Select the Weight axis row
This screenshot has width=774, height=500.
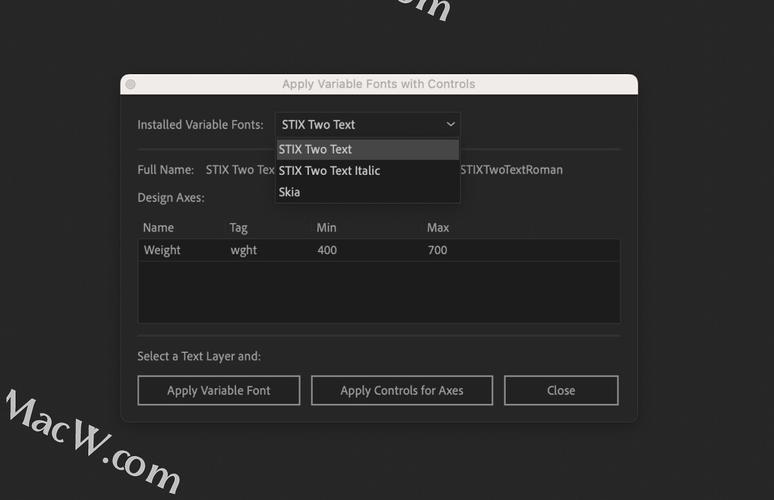tap(379, 250)
